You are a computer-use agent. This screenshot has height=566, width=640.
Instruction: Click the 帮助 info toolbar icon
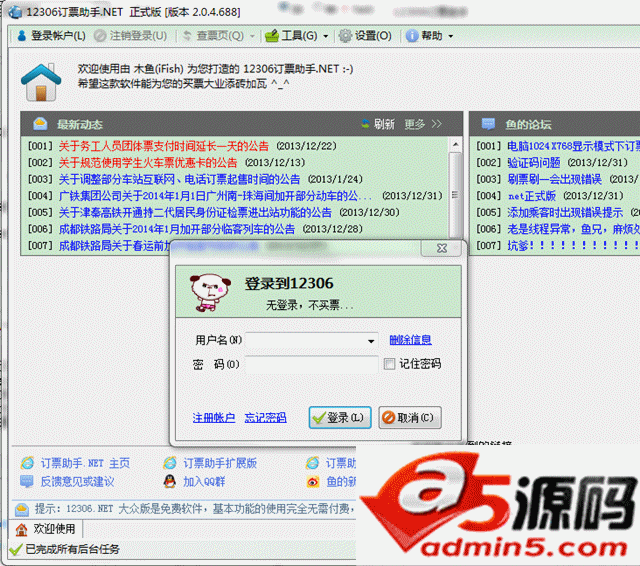(x=412, y=36)
